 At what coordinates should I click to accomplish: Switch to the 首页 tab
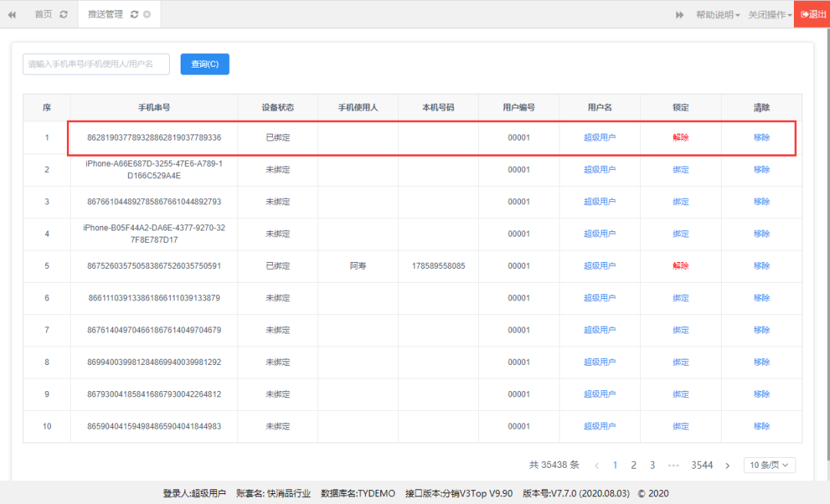43,15
